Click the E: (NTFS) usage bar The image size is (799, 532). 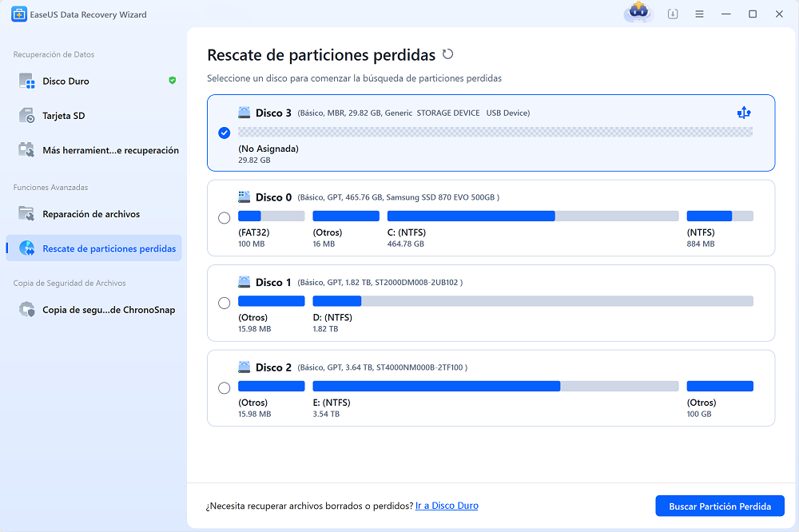click(x=496, y=387)
